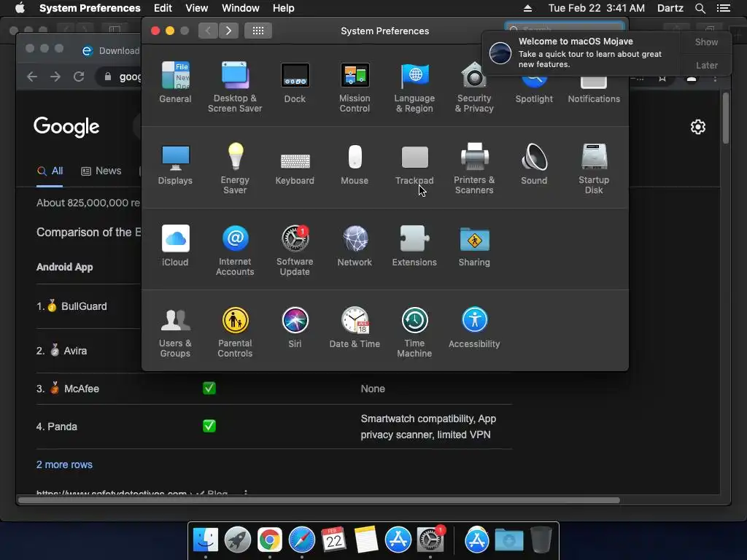Click the eject icon in the menu bar

527,8
